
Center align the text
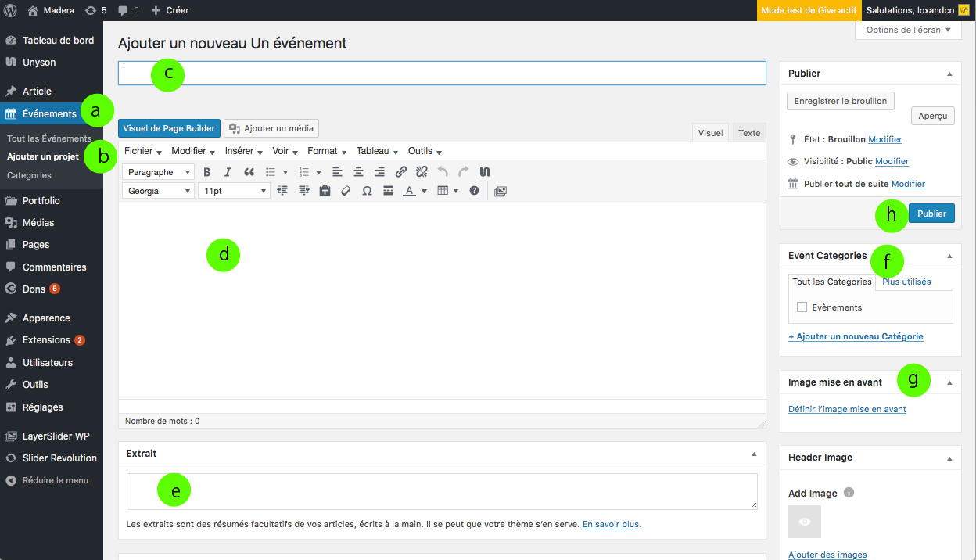(x=358, y=172)
